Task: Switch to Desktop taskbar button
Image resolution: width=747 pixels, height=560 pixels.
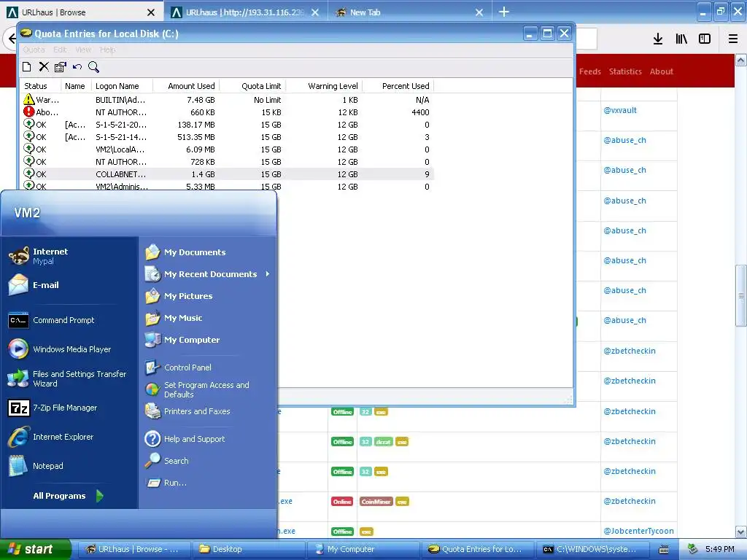Action: click(248, 549)
